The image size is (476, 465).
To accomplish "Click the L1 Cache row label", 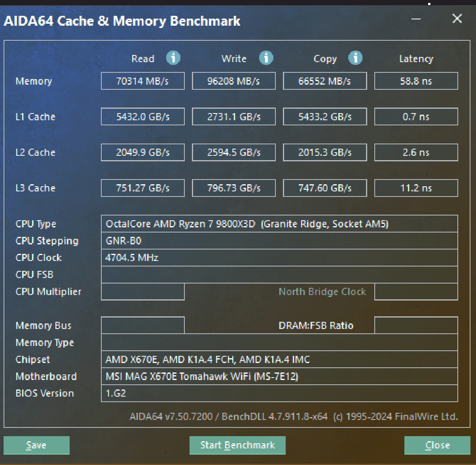I will 35,117.
